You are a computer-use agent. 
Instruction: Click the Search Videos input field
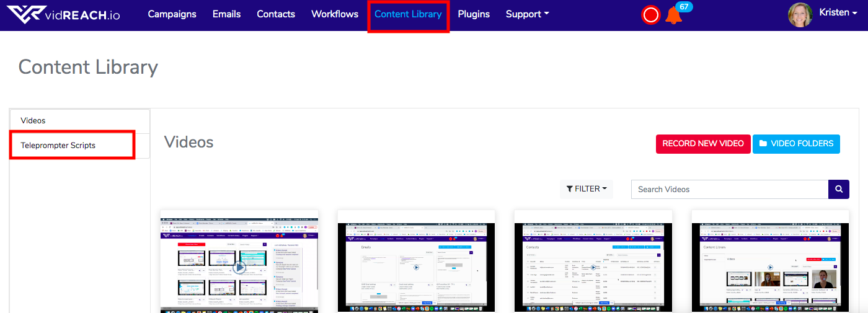point(729,189)
